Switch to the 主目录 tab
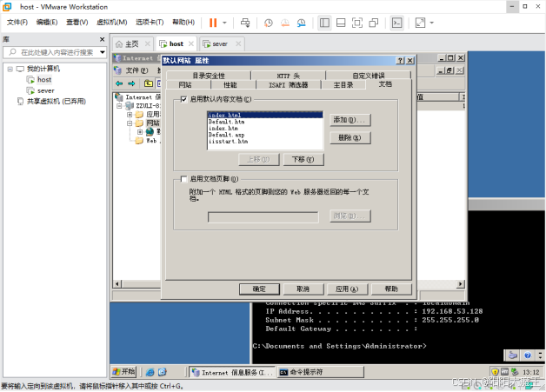Image resolution: width=546 pixels, height=392 pixels. click(343, 84)
